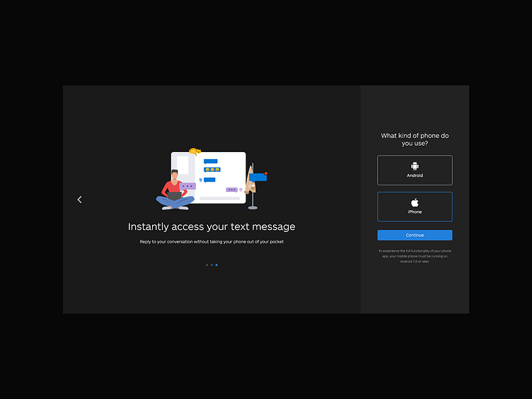Jump to the second carousel dot
This screenshot has height=399, width=532.
212,265
